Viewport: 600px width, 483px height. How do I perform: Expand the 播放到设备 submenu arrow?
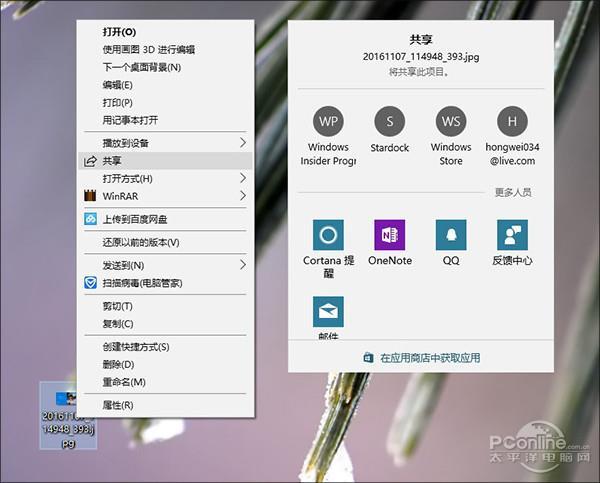[x=243, y=143]
